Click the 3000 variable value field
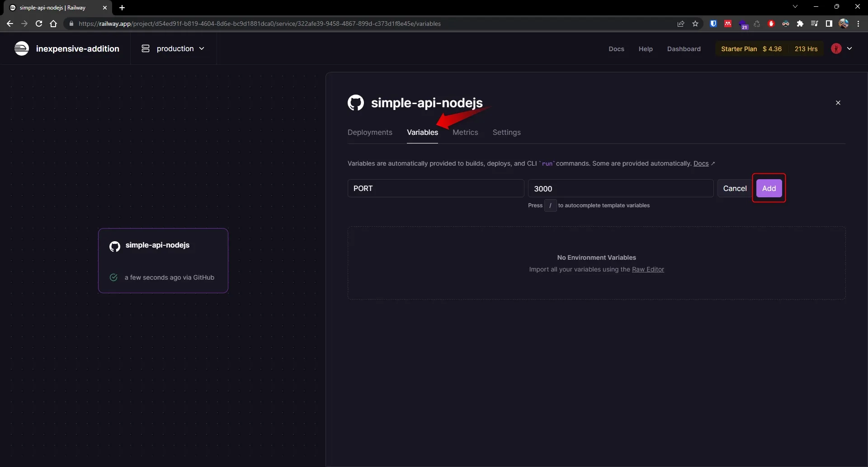The image size is (868, 467). [x=621, y=188]
